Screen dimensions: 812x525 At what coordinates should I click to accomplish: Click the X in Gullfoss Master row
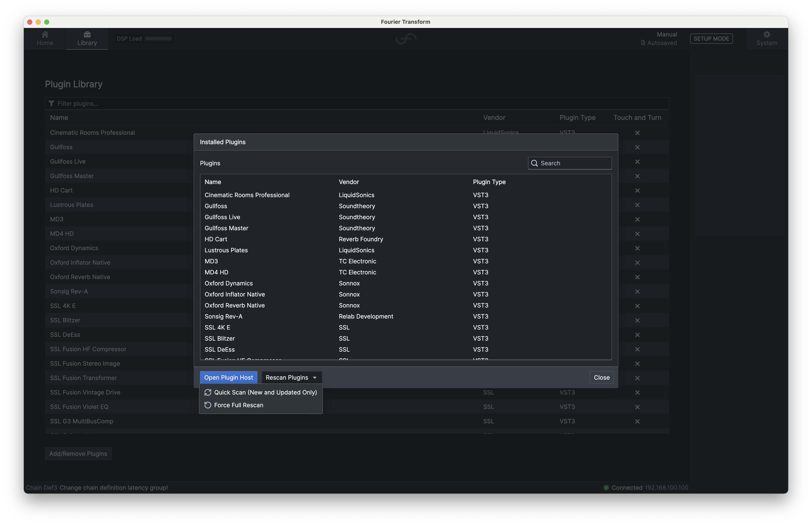coord(637,176)
